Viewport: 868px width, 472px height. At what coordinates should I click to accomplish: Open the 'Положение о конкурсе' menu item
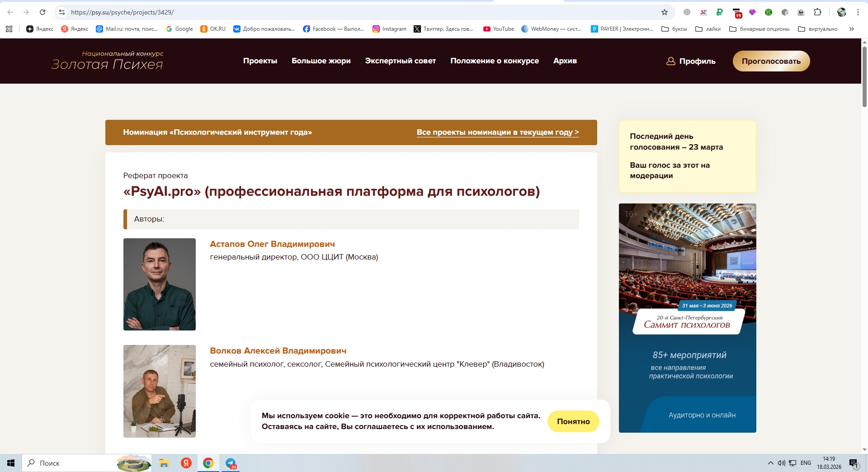pyautogui.click(x=495, y=61)
